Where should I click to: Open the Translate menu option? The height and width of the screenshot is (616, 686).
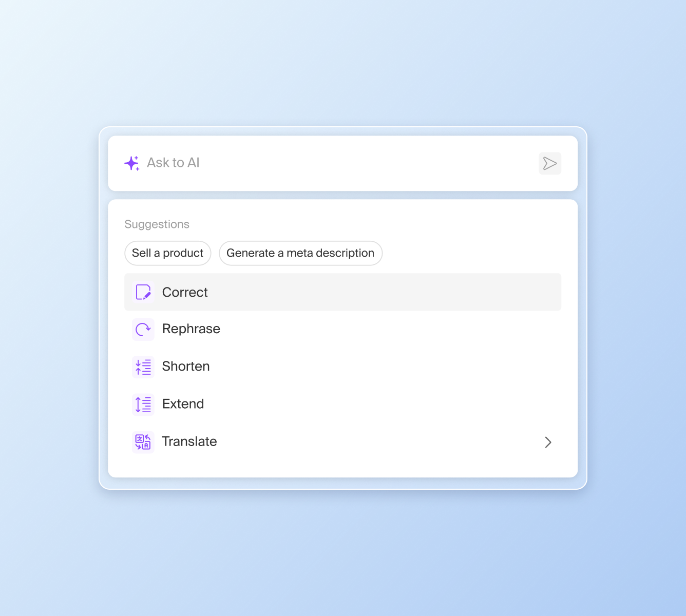342,441
